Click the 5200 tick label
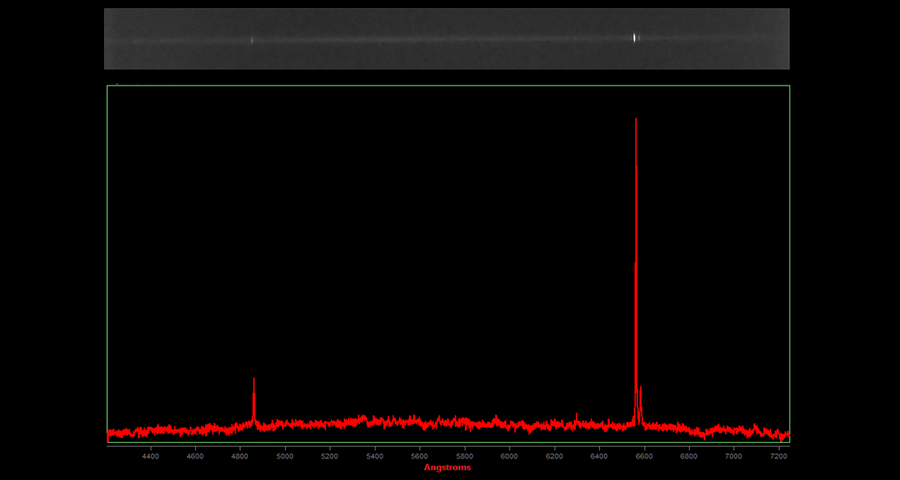This screenshot has height=480, width=900. click(330, 456)
